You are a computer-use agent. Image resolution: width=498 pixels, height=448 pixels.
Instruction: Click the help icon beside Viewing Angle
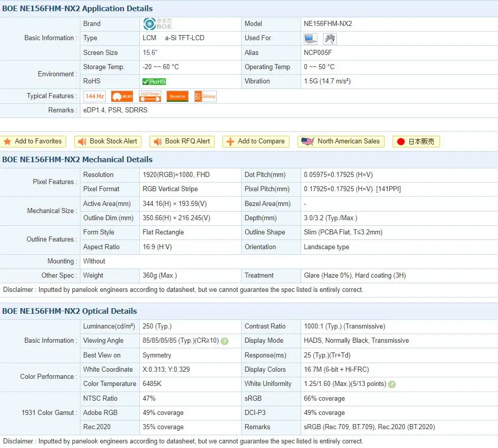click(x=224, y=341)
